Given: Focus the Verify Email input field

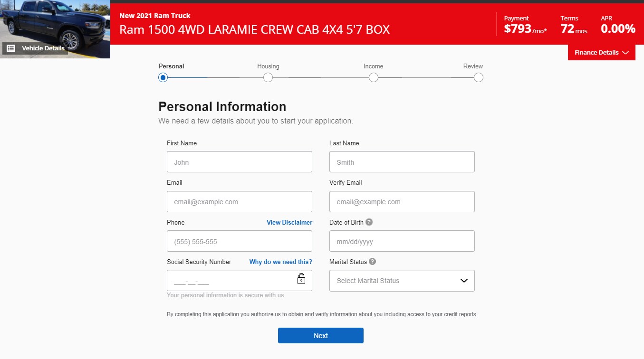Looking at the screenshot, I should click(x=402, y=202).
